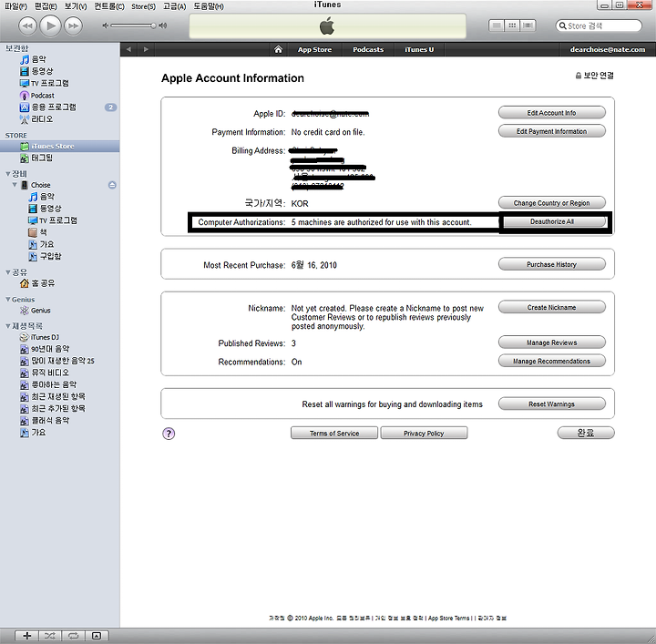
Task: Open the 도움말(H) menu
Action: [209, 6]
